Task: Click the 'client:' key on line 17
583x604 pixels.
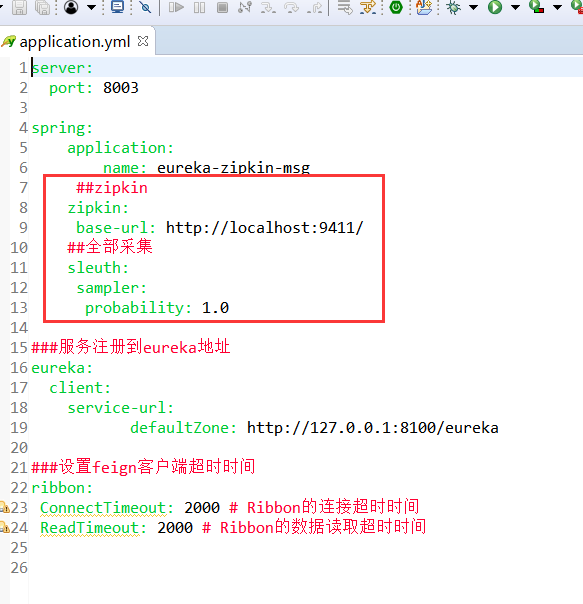Action: point(80,388)
